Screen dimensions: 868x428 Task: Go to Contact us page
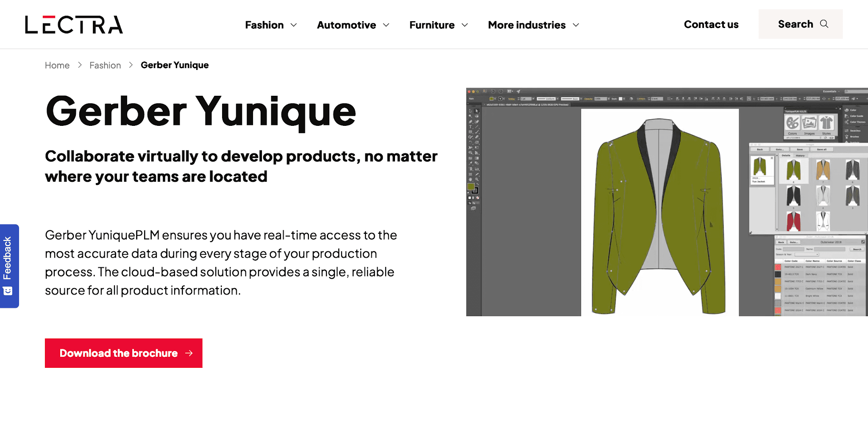711,25
